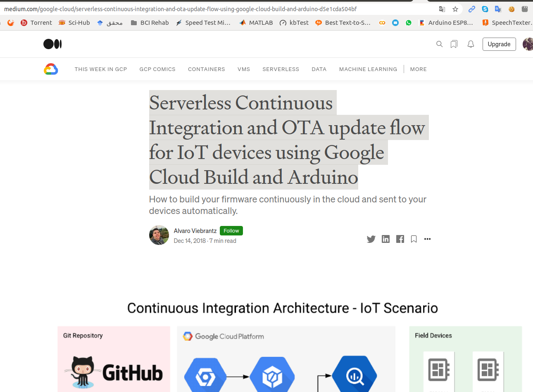The image size is (533, 392).
Task: Open the article's three-dot more options
Action: click(428, 239)
